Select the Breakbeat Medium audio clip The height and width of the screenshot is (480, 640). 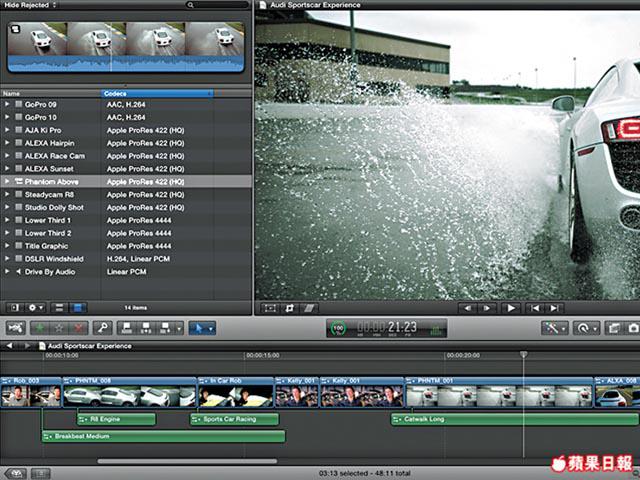164,436
